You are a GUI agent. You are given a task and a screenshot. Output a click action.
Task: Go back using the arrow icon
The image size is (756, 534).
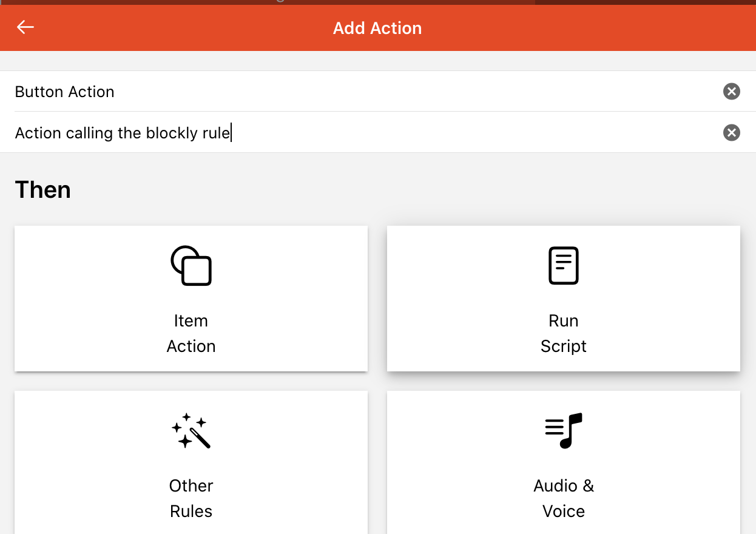(x=25, y=27)
